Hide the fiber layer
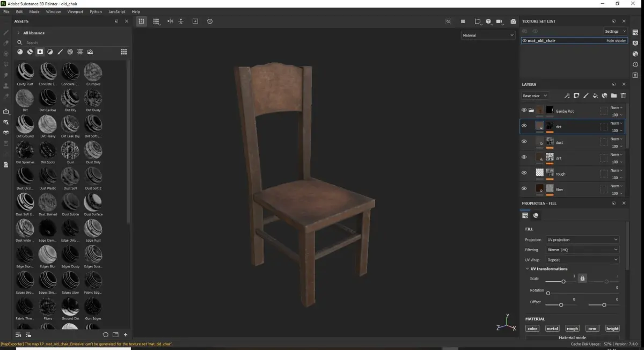 (x=524, y=188)
